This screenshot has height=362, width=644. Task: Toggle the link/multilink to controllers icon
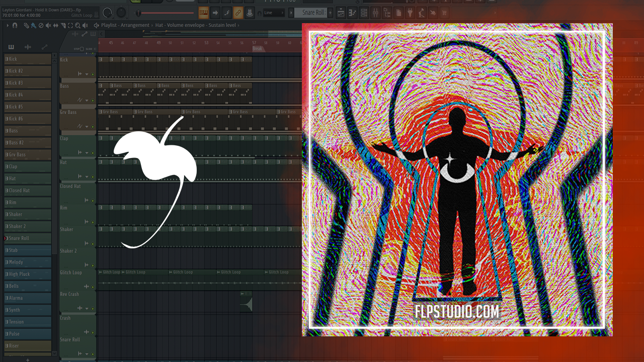(238, 13)
